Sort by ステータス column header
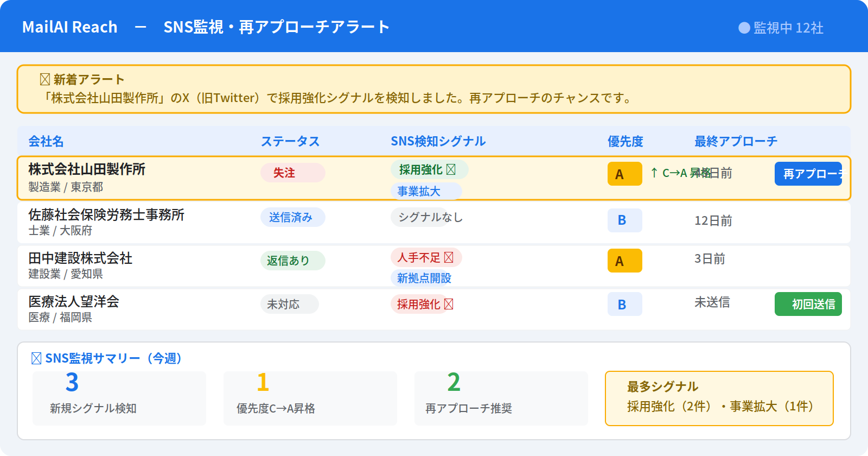This screenshot has width=868, height=456. (x=290, y=141)
